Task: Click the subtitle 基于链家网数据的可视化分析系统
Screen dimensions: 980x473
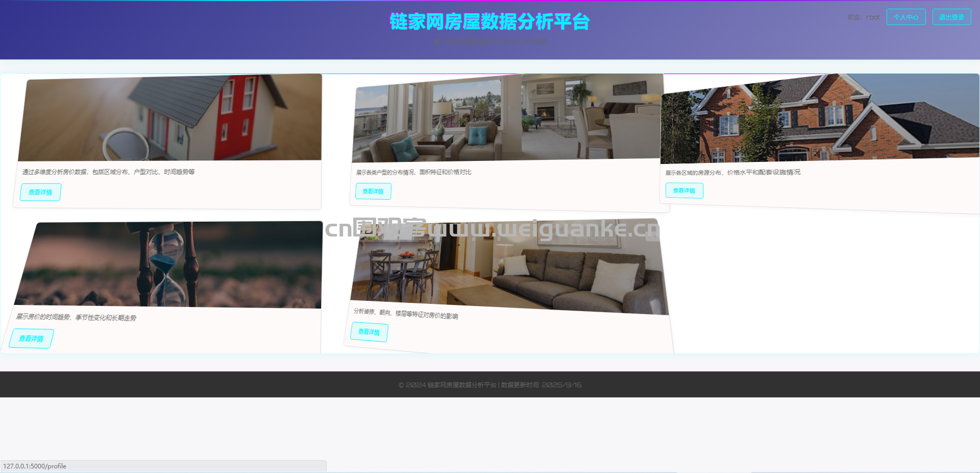Action: pos(490,41)
